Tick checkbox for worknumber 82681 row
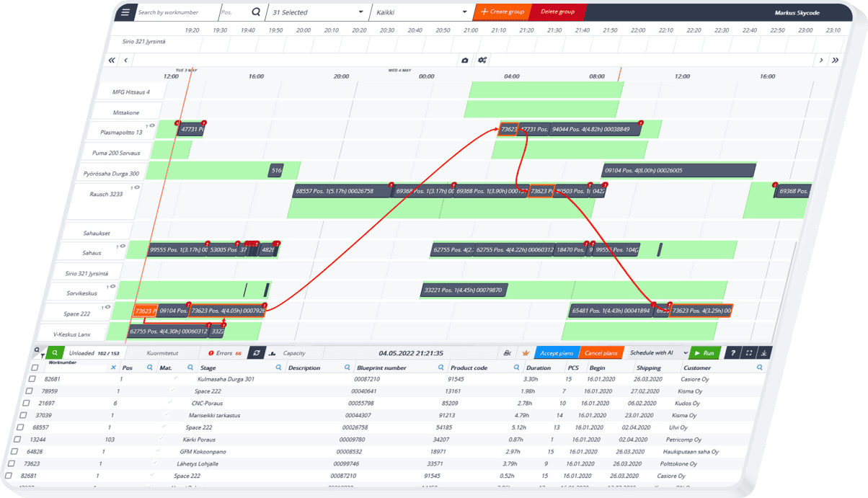Image resolution: width=868 pixels, height=498 pixels. (x=33, y=378)
